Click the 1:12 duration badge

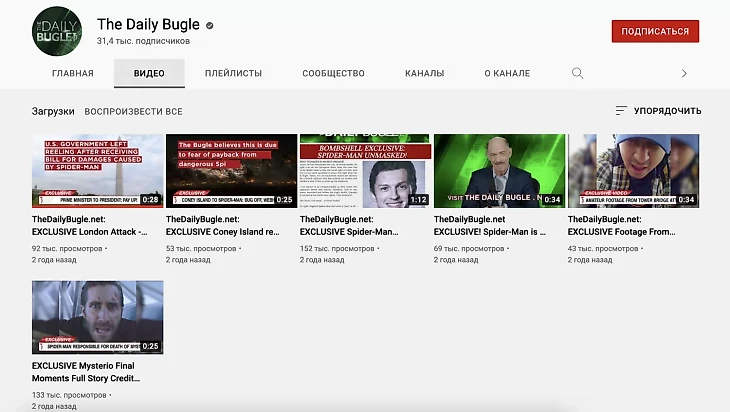tap(418, 200)
